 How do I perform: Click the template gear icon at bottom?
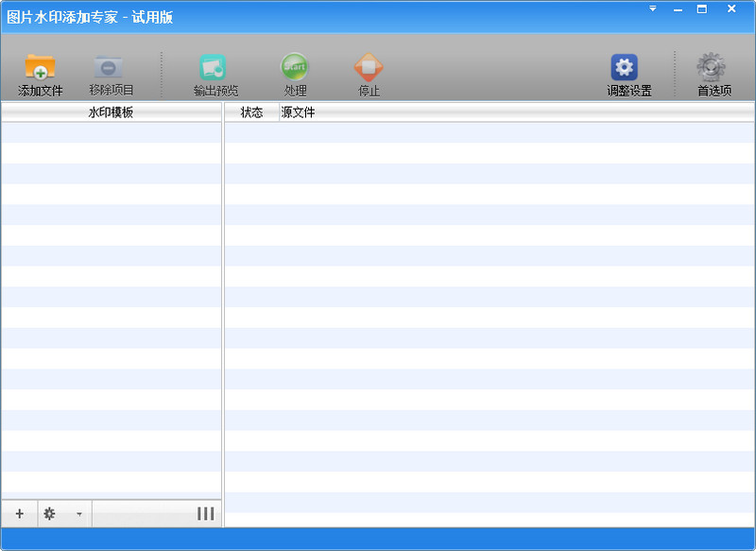(x=49, y=513)
